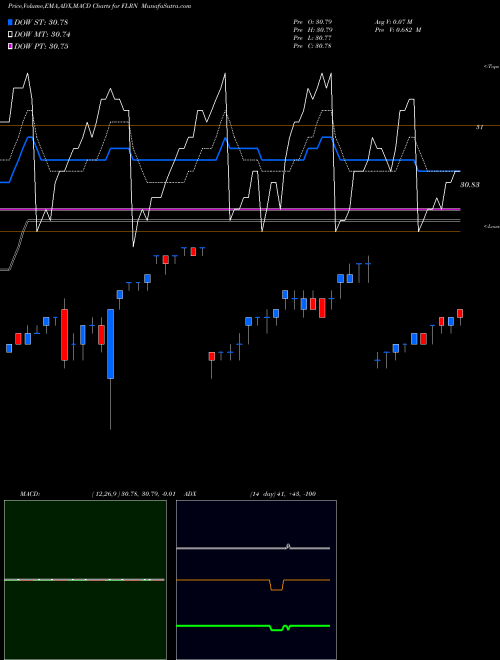Click inside the green MACD chart panel
Viewport: 500px width, 660px height.
tap(85, 580)
